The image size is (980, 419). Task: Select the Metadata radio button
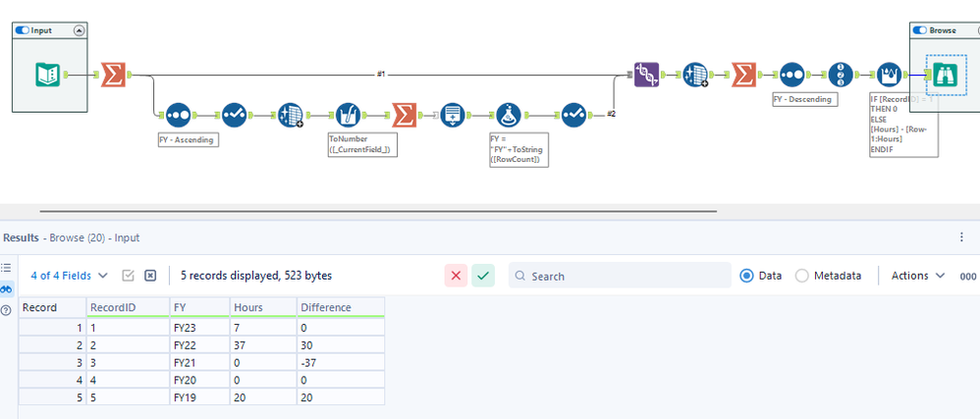click(801, 276)
